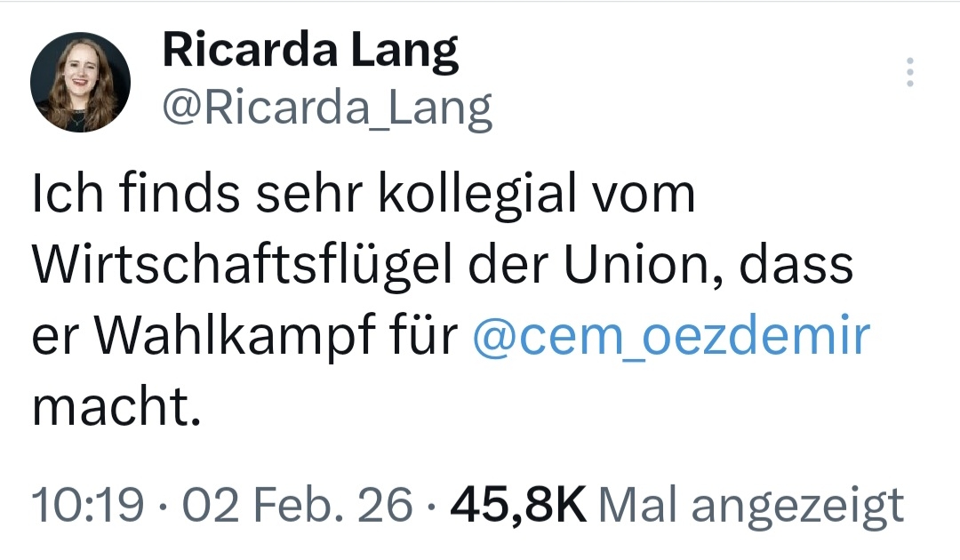
Task: Click the word "dass" in the tweet
Action: pyautogui.click(x=808, y=267)
